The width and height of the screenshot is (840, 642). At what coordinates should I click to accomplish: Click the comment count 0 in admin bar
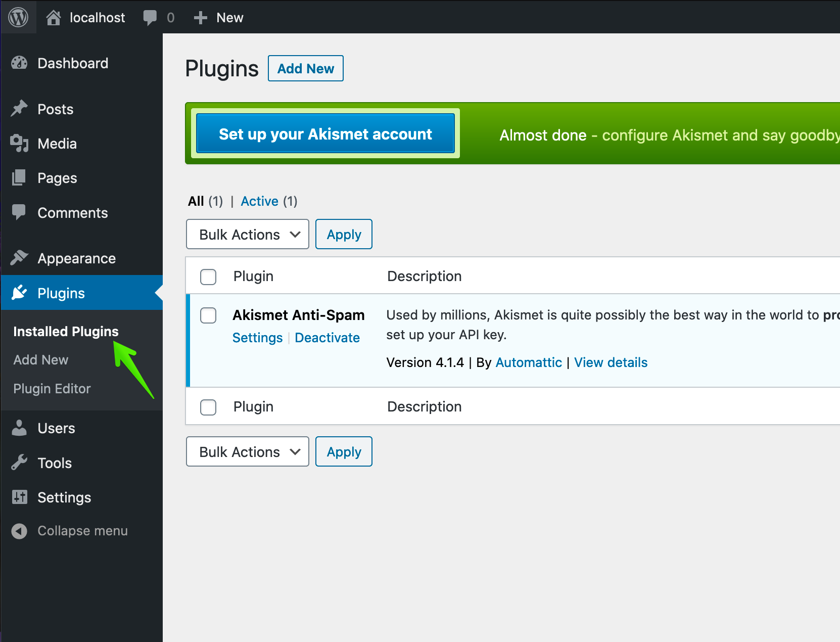[x=170, y=18]
